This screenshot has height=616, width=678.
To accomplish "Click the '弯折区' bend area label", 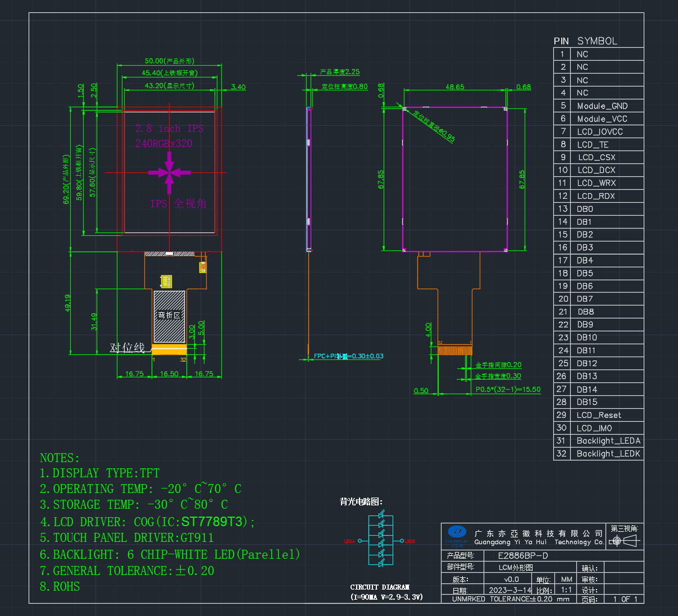I will 169,315.
